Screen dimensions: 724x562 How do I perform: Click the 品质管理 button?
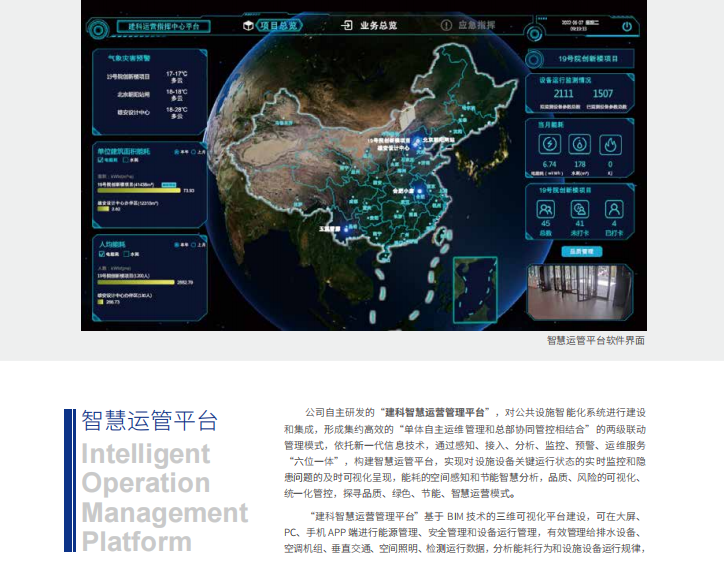582,251
